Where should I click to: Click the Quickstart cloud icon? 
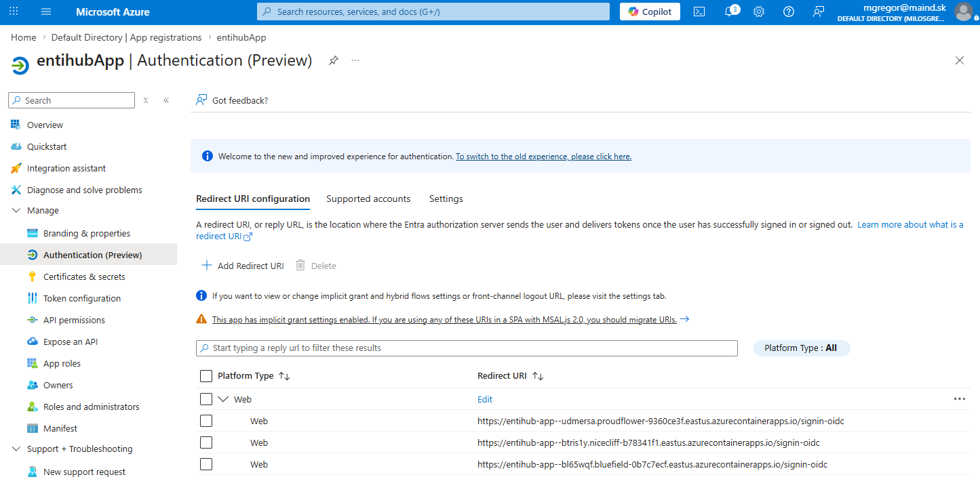[x=16, y=146]
